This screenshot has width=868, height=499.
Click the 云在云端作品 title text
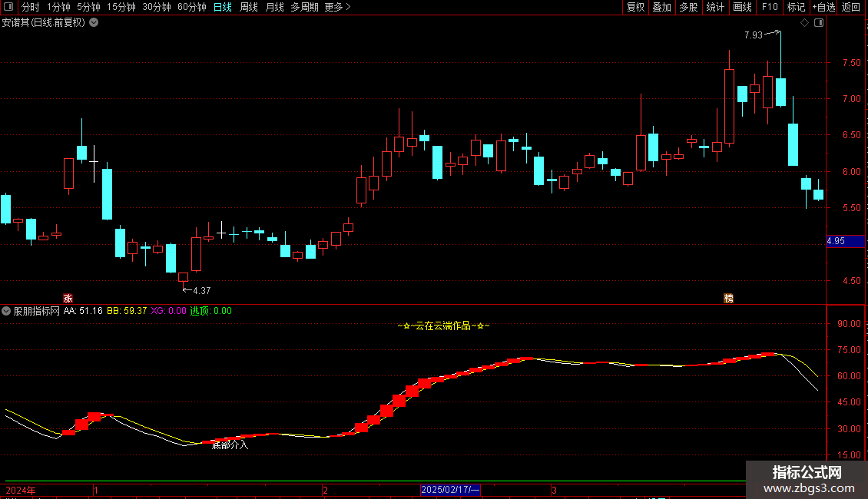point(443,326)
